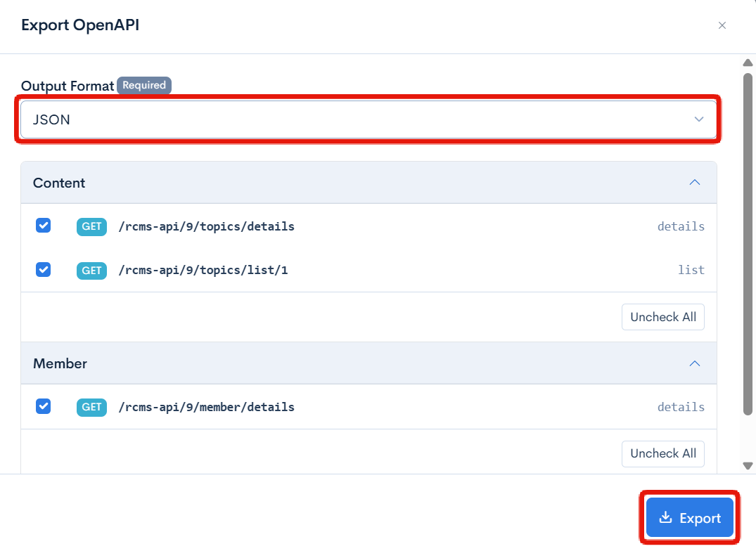This screenshot has height=551, width=756.
Task: Click the GET badge for /rcms-api/9/topics/details
Action: coord(91,226)
